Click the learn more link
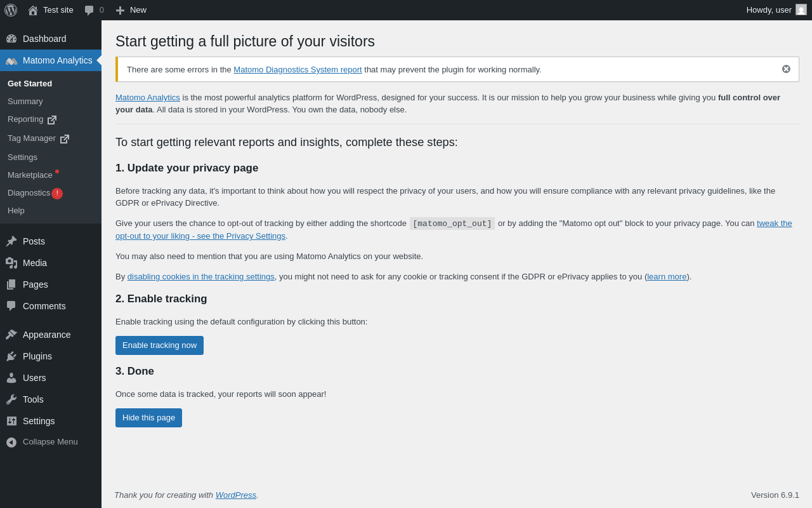This screenshot has height=508, width=812. click(667, 277)
